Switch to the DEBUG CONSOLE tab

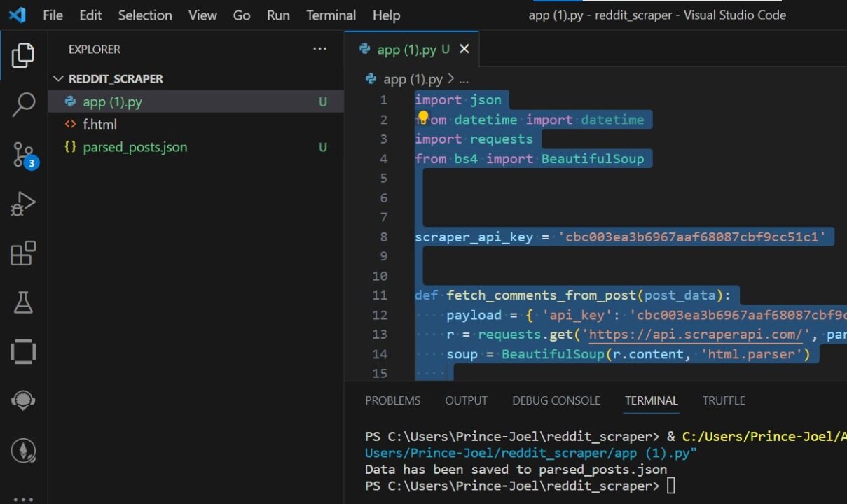click(556, 400)
